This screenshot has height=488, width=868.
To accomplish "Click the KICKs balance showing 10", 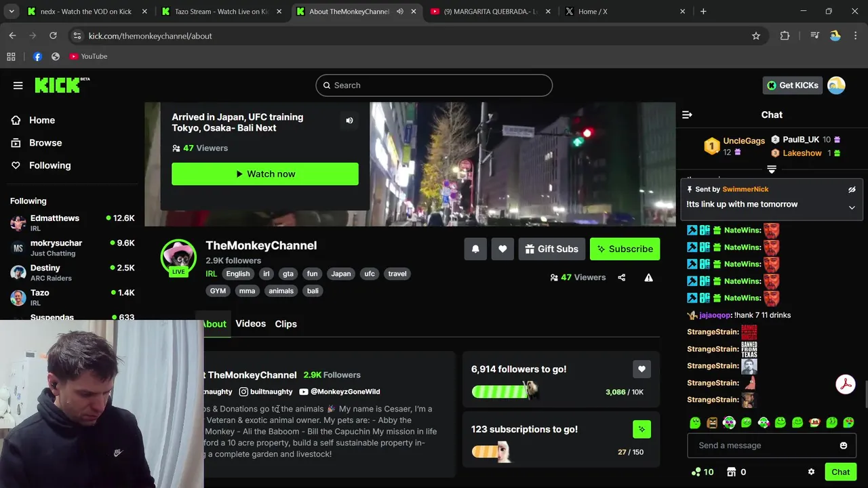I will 702,472.
